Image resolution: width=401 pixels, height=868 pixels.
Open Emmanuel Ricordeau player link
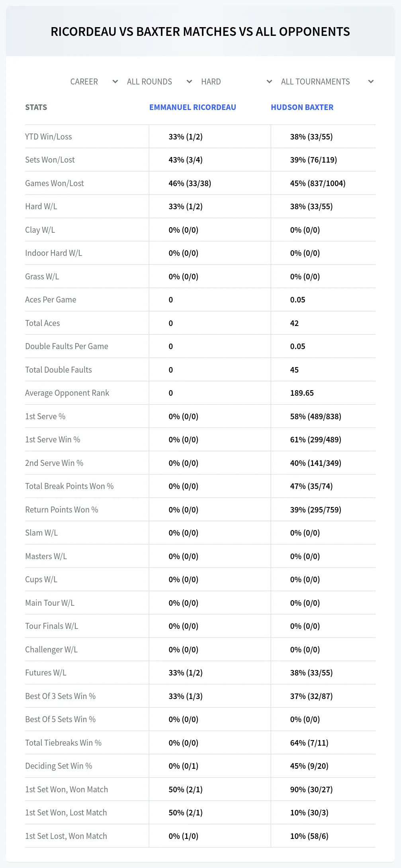[193, 107]
